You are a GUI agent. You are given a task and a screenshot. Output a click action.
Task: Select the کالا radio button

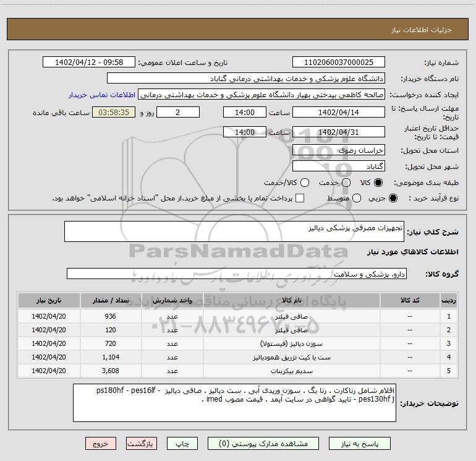coord(378,183)
